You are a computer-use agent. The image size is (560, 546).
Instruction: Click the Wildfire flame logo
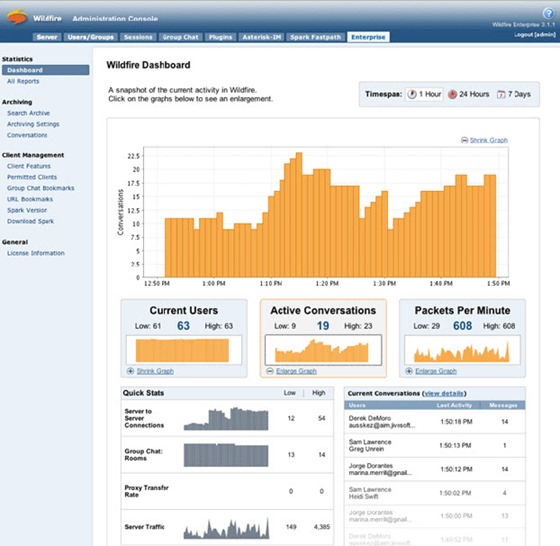point(17,17)
